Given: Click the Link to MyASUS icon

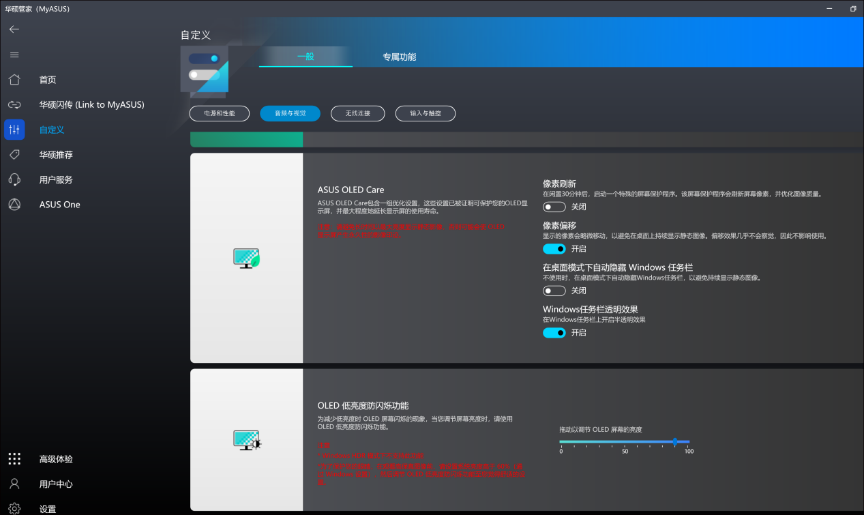Looking at the screenshot, I should point(14,105).
